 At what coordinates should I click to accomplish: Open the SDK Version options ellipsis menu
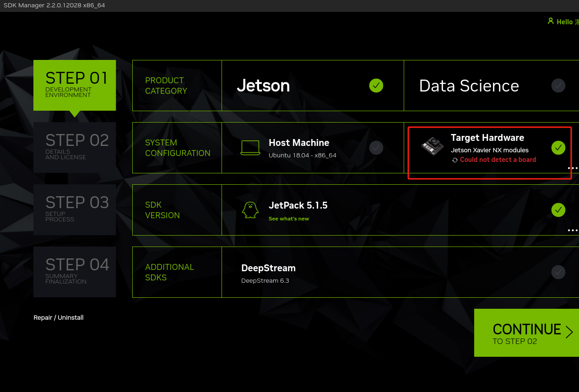[x=573, y=231]
